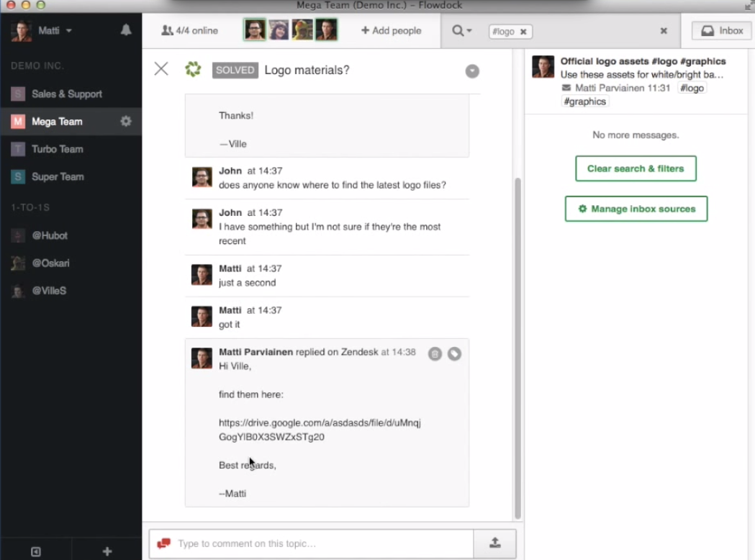This screenshot has width=755, height=560.
Task: Open 1-to-1 chat with @Oskari
Action: pyautogui.click(x=71, y=263)
